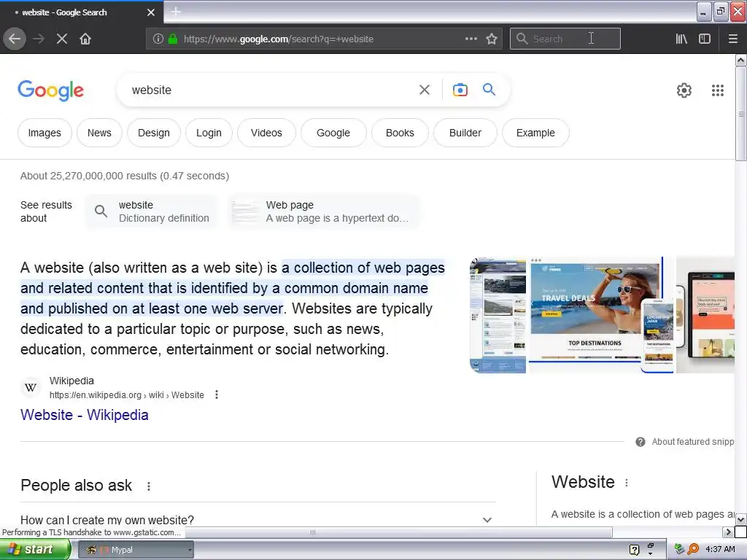
Task: Click the orange magnifier tray icon
Action: pos(693,549)
